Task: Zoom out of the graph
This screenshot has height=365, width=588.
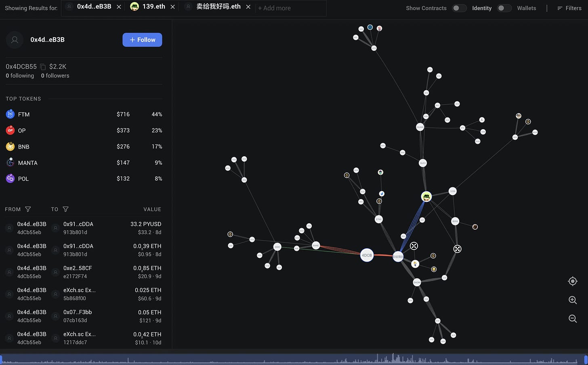Action: pos(573,319)
